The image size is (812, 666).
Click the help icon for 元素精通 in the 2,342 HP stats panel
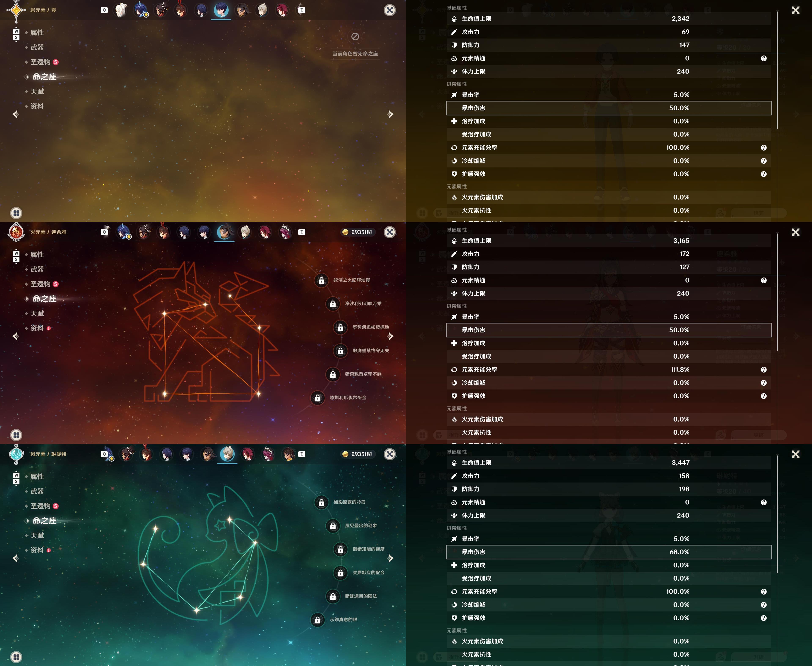coord(764,58)
